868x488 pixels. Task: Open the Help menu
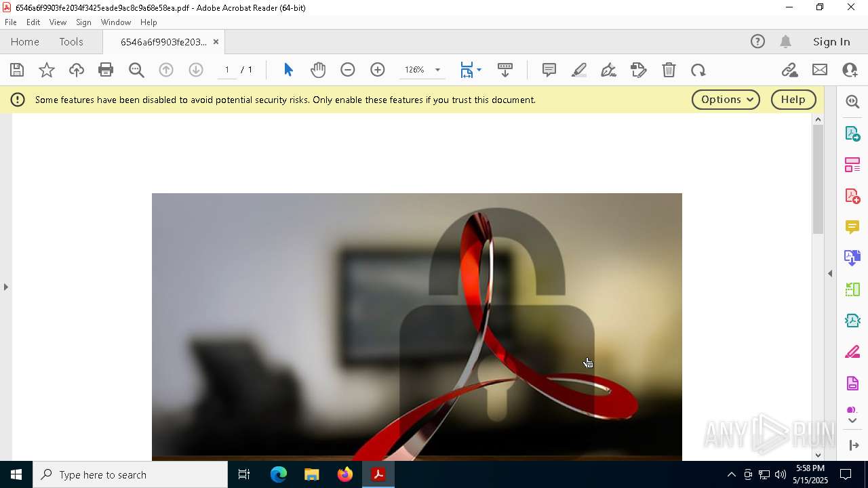pyautogui.click(x=149, y=22)
